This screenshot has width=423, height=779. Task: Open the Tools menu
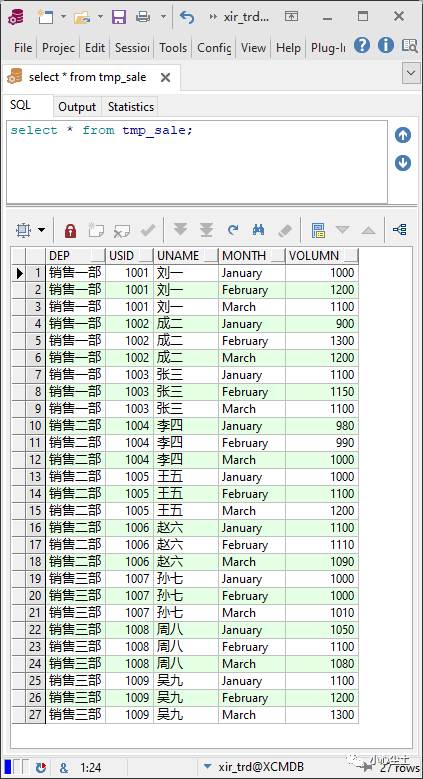point(173,48)
